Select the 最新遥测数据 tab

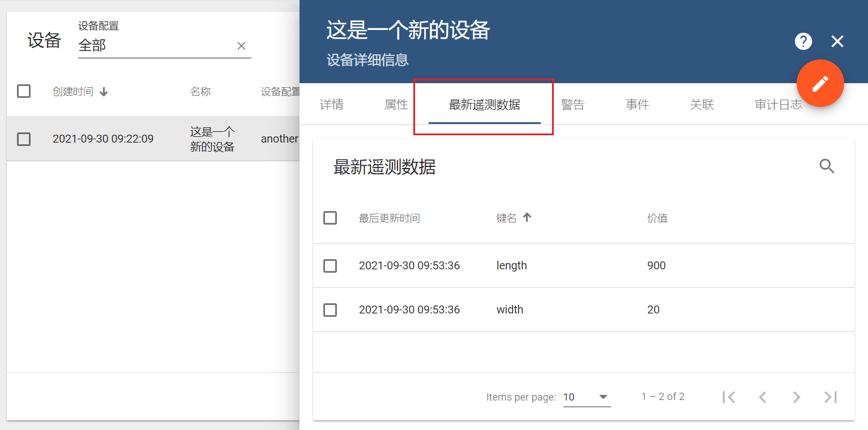pyautogui.click(x=485, y=105)
